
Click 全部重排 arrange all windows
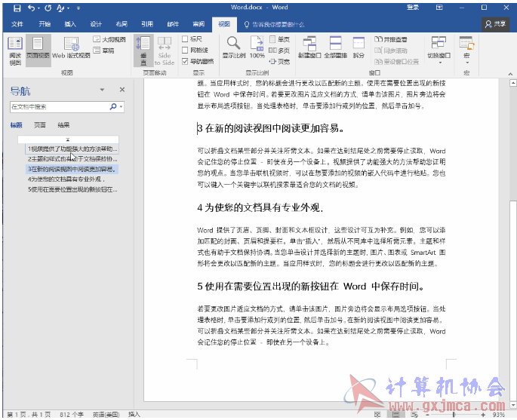[335, 47]
